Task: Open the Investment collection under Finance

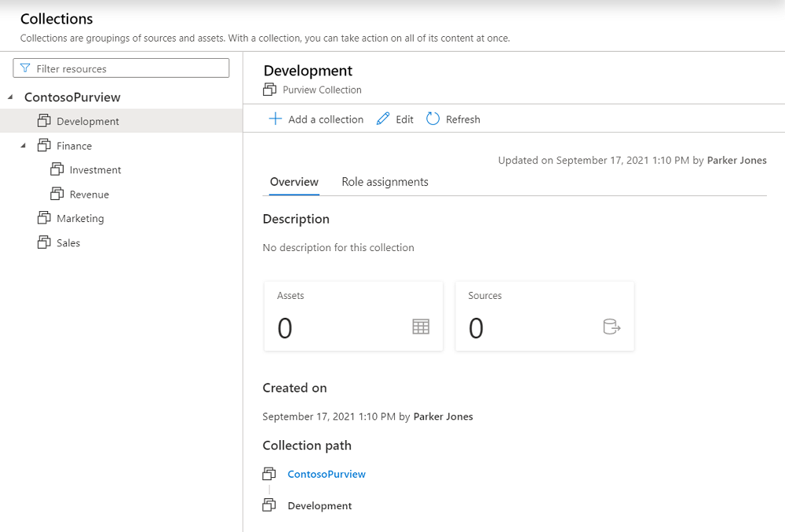Action: click(x=94, y=169)
